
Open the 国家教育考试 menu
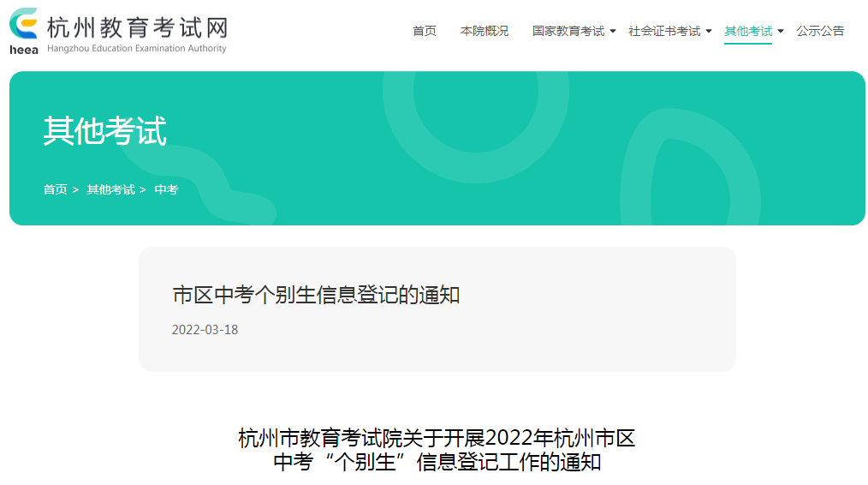pyautogui.click(x=568, y=31)
